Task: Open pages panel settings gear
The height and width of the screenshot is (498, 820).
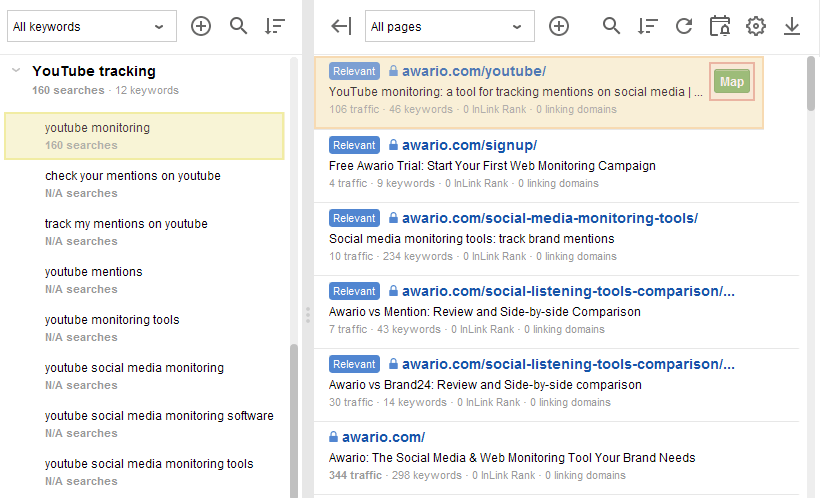Action: click(x=756, y=26)
